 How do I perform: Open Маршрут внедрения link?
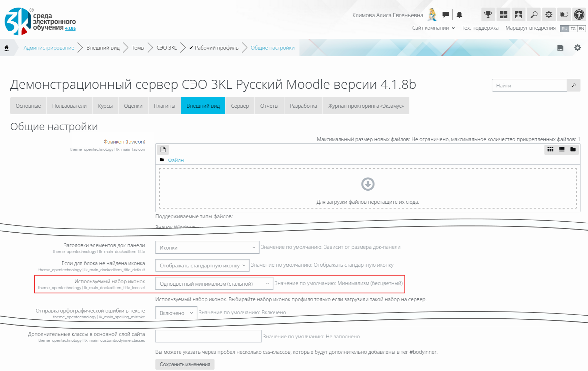click(x=530, y=28)
